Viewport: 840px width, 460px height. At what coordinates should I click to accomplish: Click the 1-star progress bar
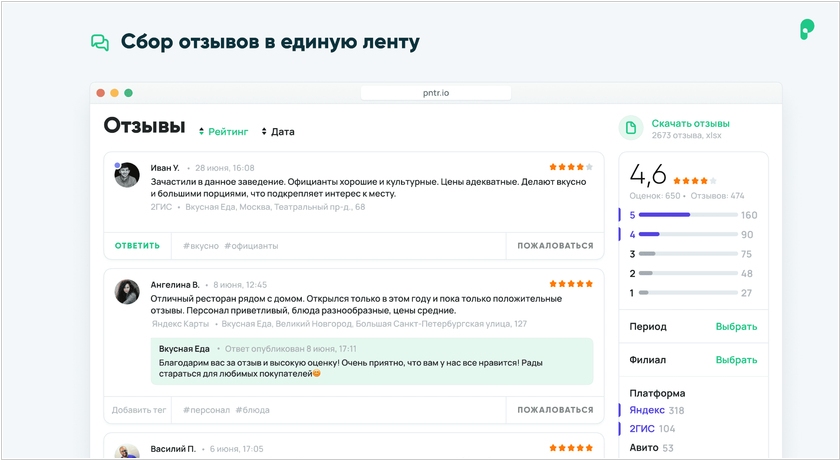[x=688, y=293]
